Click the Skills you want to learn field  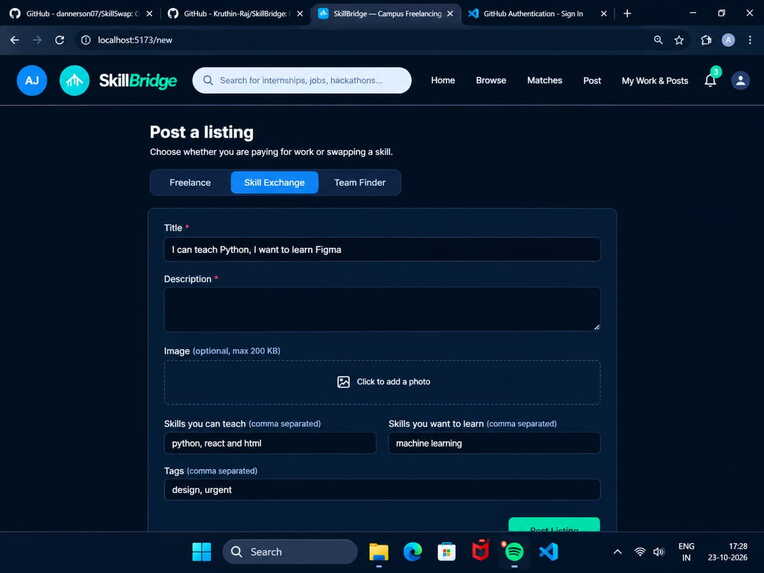[494, 443]
